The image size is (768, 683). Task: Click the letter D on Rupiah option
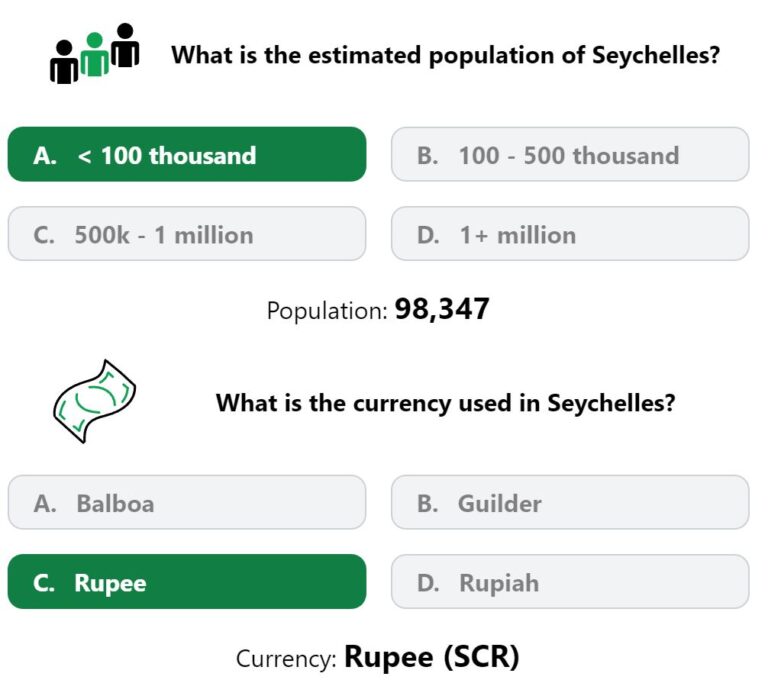click(x=428, y=583)
